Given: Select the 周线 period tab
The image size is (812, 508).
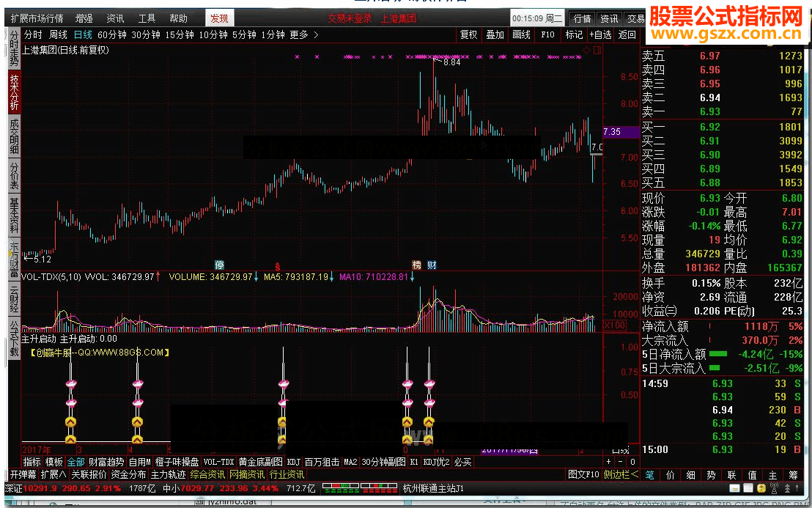Looking at the screenshot, I should click(58, 34).
